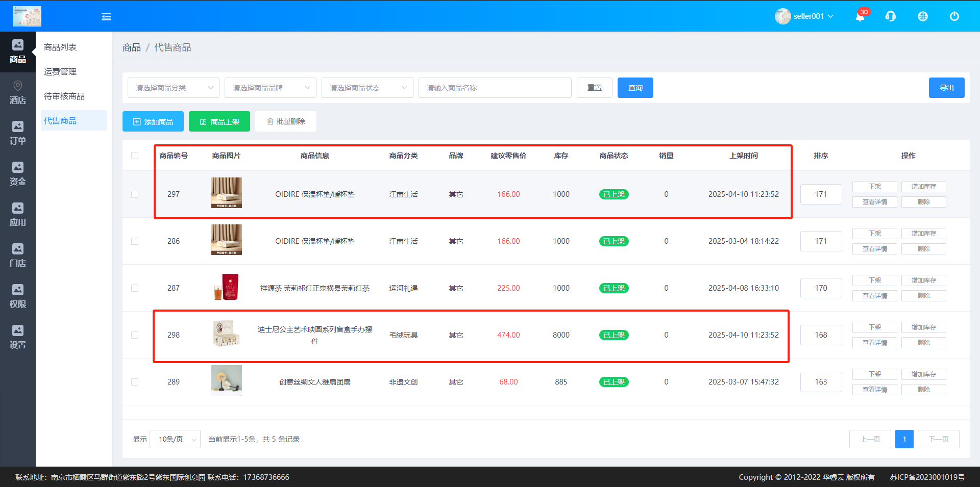Open the 订单 section in the sidebar
This screenshot has height=487, width=980.
(18, 133)
